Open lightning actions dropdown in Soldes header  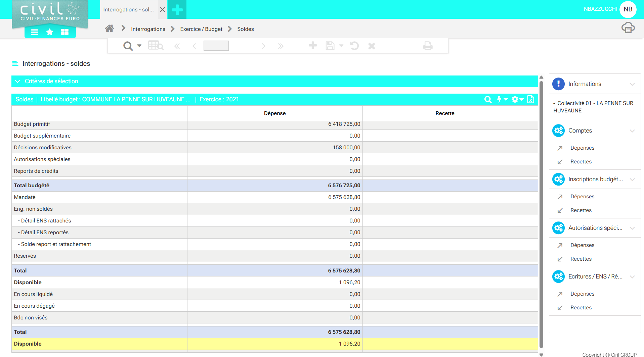point(502,99)
